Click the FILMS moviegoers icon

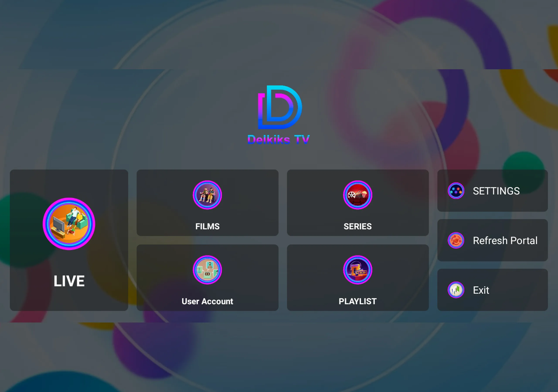(x=207, y=195)
